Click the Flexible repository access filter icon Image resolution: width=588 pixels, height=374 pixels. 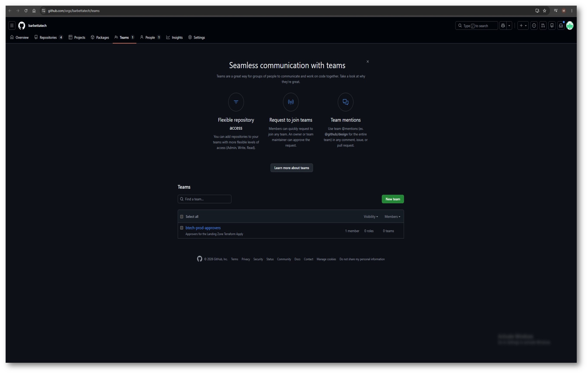[x=236, y=102]
